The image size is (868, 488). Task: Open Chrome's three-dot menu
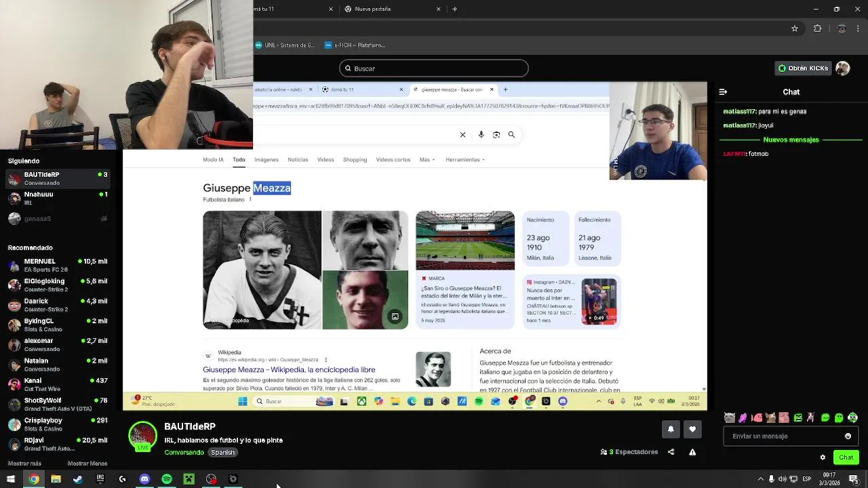(x=859, y=28)
